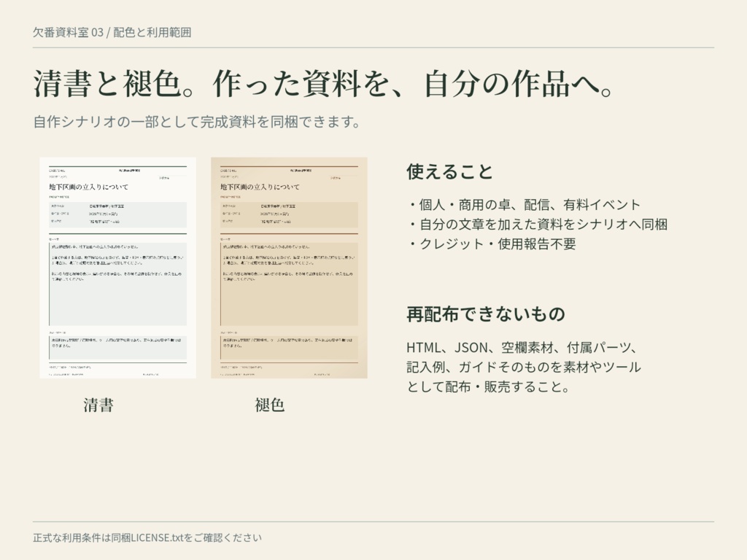Click the bullet 自分の文章を加えた資料をシナリオへ同梱
This screenshot has height=560, width=747.
pyautogui.click(x=538, y=225)
